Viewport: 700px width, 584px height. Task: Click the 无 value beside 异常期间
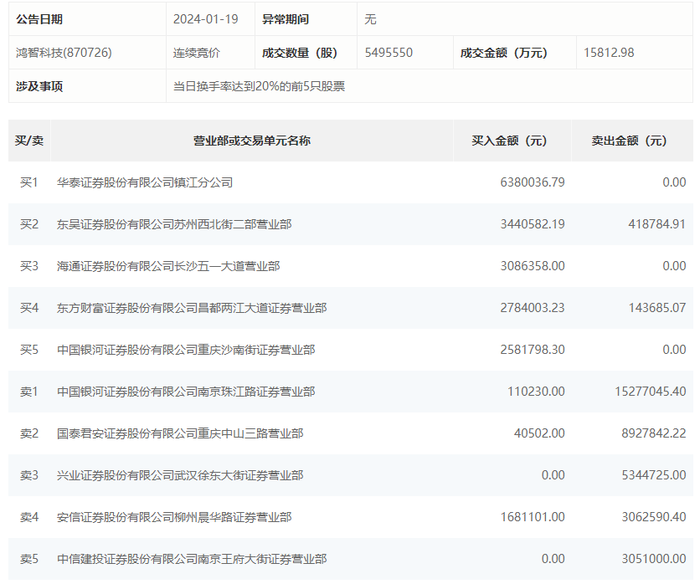pyautogui.click(x=370, y=19)
